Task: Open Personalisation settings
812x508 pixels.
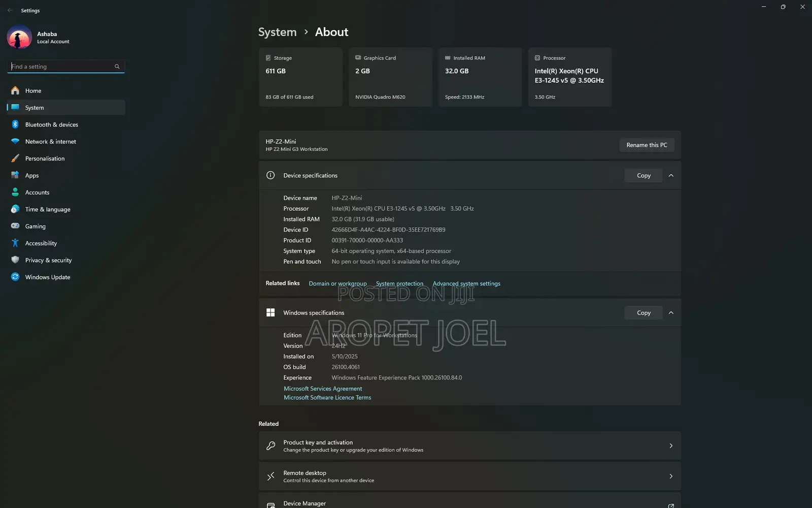Action: (66, 158)
